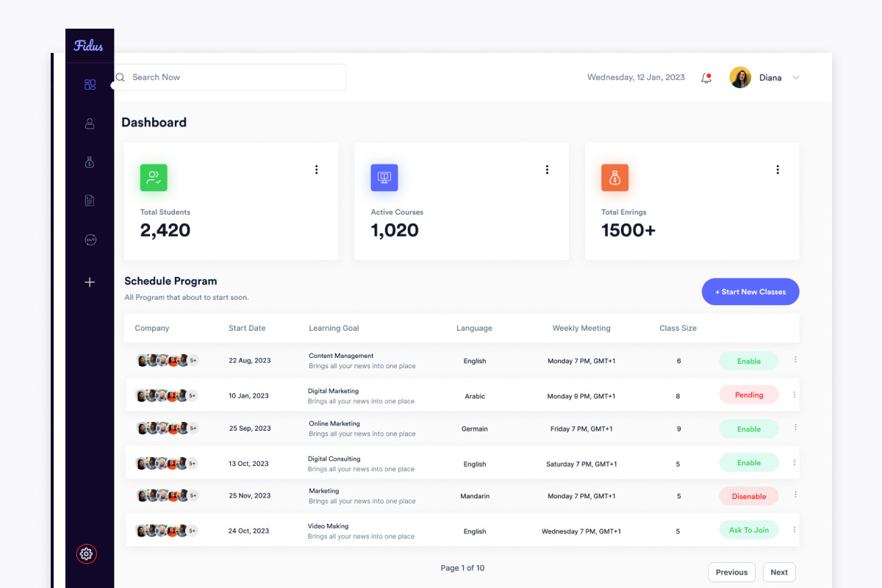The width and height of the screenshot is (882, 588).
Task: Open the dashboard grid icon in sidebar
Action: 90,85
